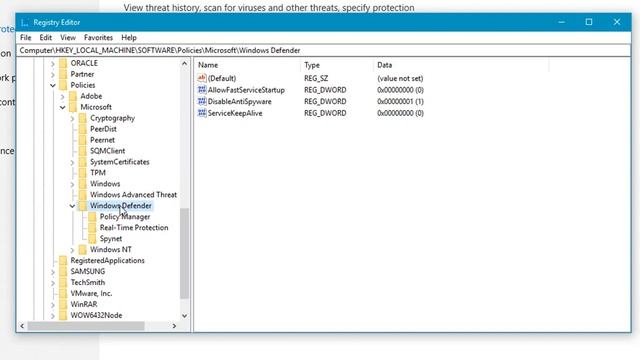Click the Peernet folder icon
The height and width of the screenshot is (360, 640).
pos(82,140)
